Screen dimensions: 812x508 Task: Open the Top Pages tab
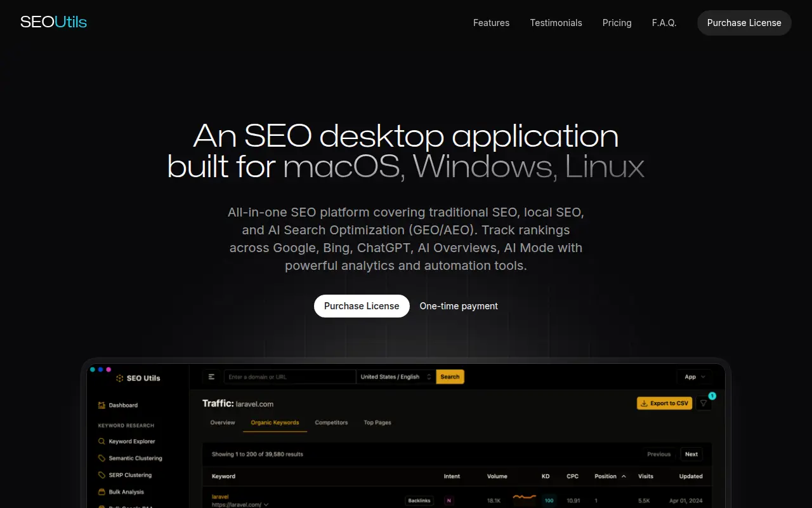(x=377, y=422)
